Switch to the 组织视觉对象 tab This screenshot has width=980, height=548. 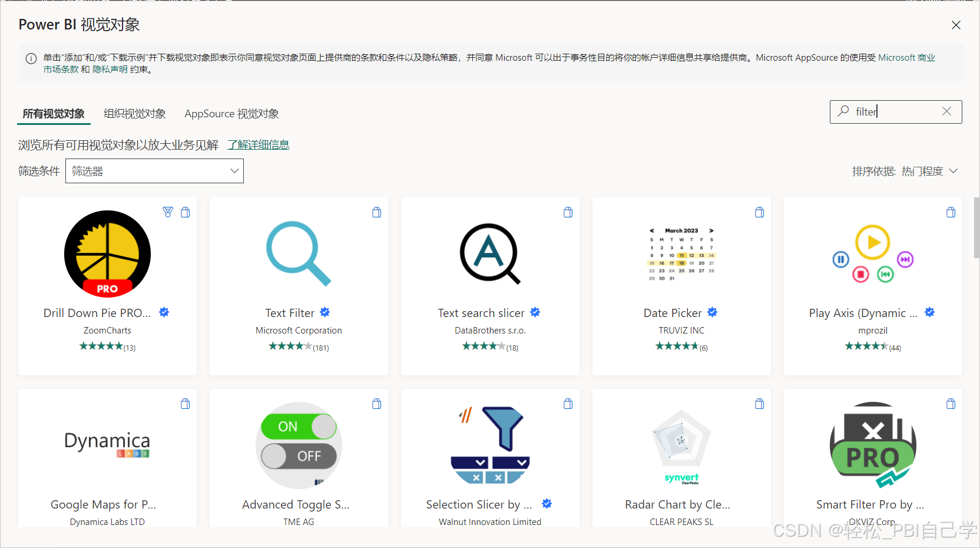coord(135,114)
